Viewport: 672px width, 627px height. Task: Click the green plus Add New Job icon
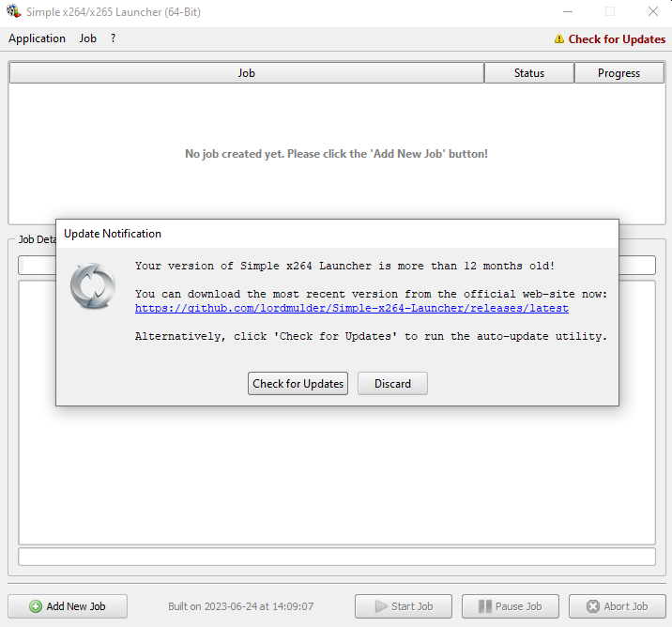pos(36,606)
